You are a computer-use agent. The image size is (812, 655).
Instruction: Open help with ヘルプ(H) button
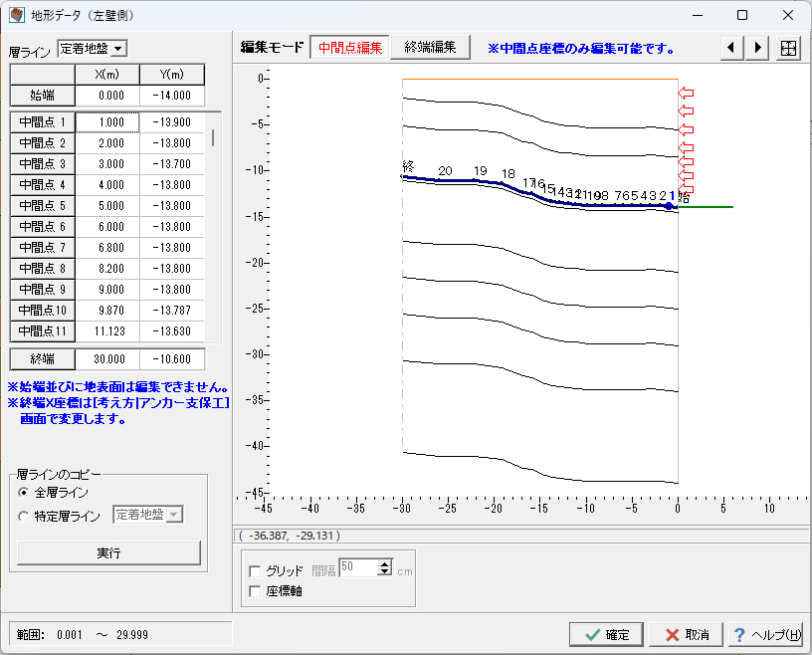click(x=766, y=635)
